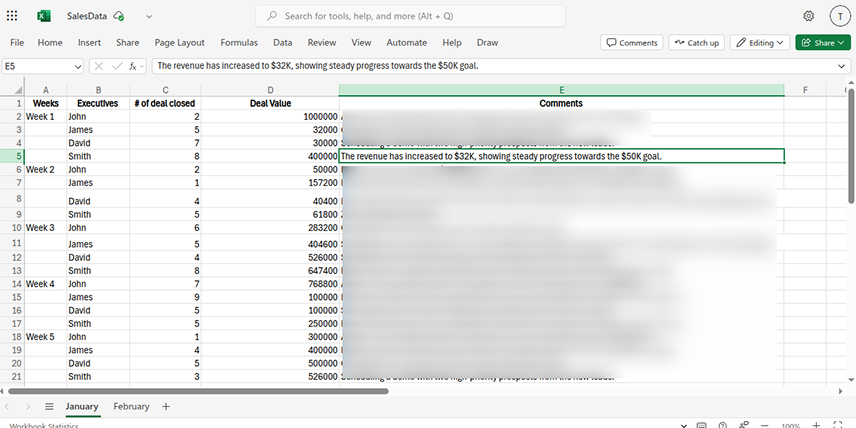Open the Microsoft 365 app launcher grid
Image resolution: width=856 pixels, height=428 pixels.
click(x=12, y=16)
